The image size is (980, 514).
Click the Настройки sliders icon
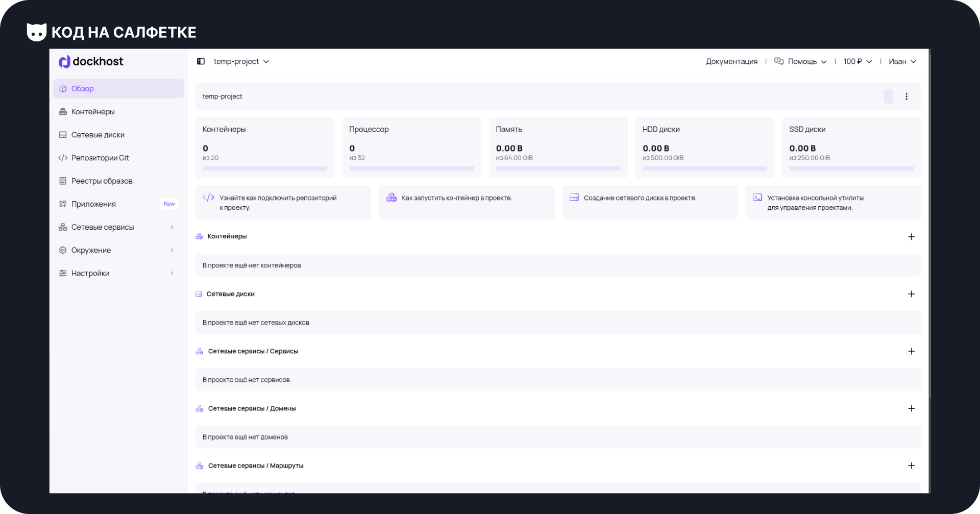coord(63,273)
